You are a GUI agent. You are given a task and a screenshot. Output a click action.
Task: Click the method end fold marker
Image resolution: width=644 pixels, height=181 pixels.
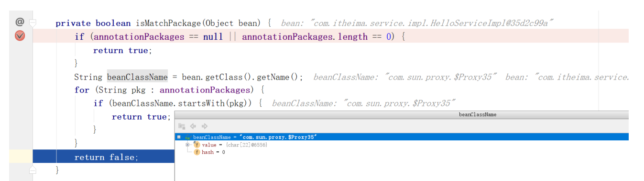[33, 170]
